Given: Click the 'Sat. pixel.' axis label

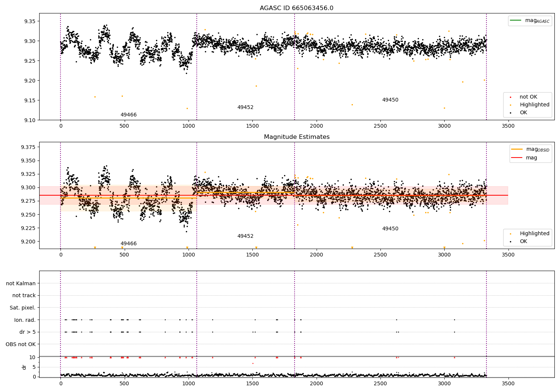Looking at the screenshot, I should [23, 308].
